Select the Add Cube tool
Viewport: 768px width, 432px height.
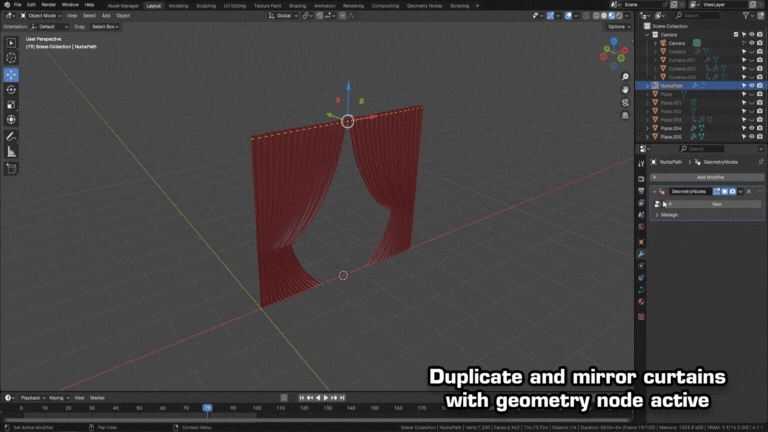coord(11,169)
